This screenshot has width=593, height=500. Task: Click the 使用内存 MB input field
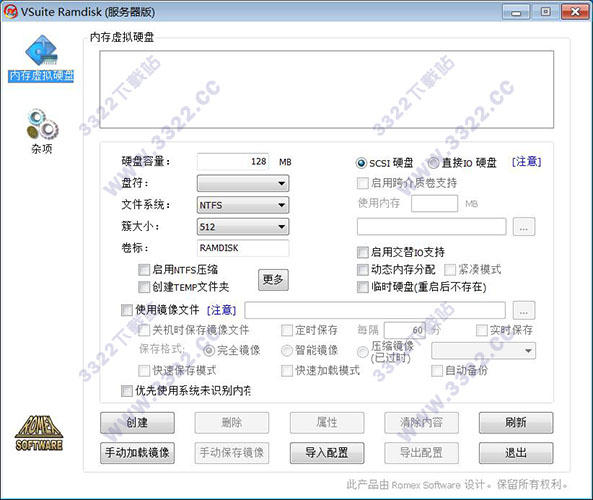(x=435, y=204)
